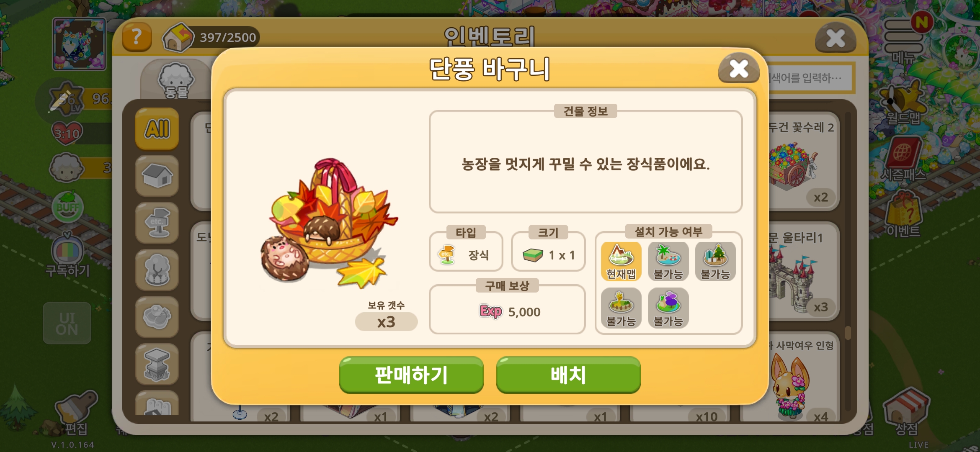
Task: Click the 판매하기 sell button
Action: pos(411,375)
